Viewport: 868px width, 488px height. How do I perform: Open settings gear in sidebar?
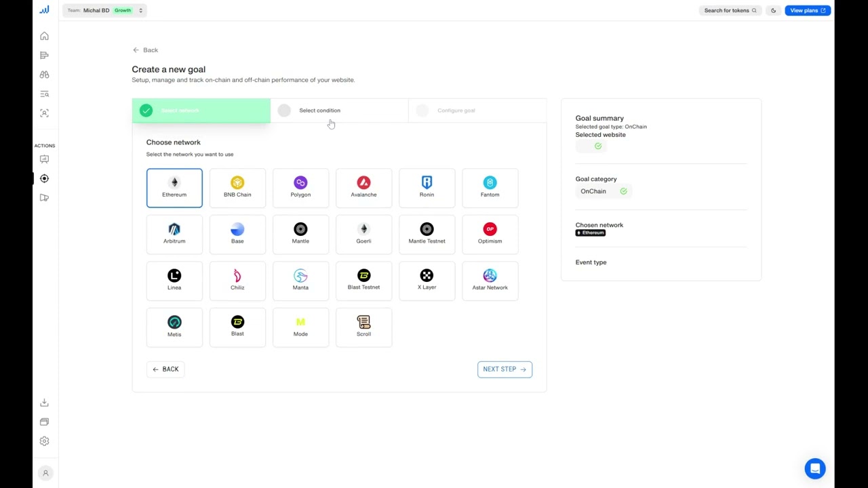coord(44,441)
